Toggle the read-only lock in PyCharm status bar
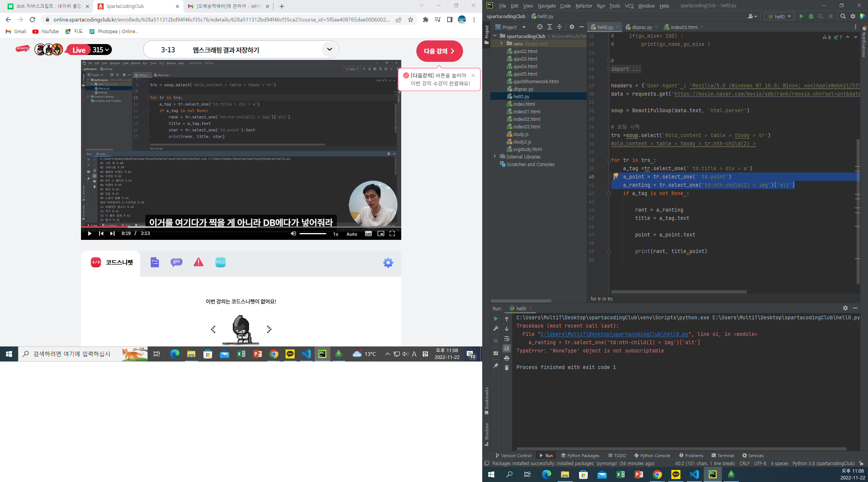The height and width of the screenshot is (482, 868). (861, 463)
